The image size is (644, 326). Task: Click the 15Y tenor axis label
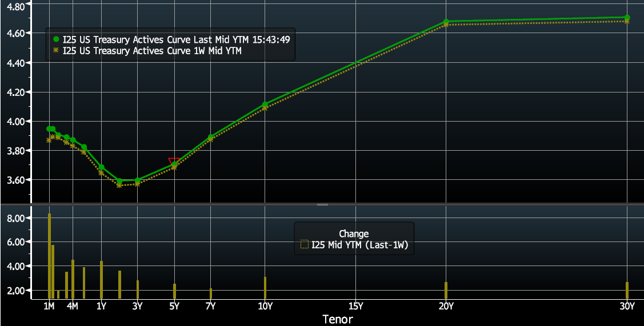coord(355,306)
